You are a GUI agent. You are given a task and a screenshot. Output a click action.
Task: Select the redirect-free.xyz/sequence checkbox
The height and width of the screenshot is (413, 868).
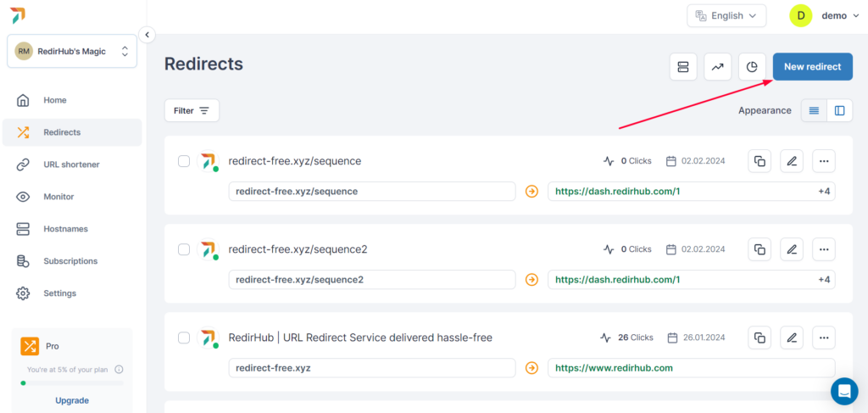click(184, 161)
